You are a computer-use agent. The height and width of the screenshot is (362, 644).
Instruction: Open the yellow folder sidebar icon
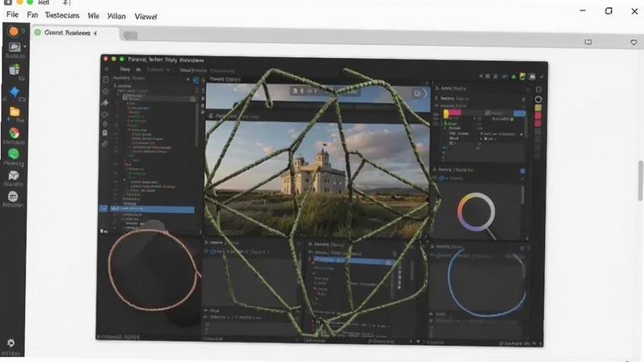pos(14,112)
